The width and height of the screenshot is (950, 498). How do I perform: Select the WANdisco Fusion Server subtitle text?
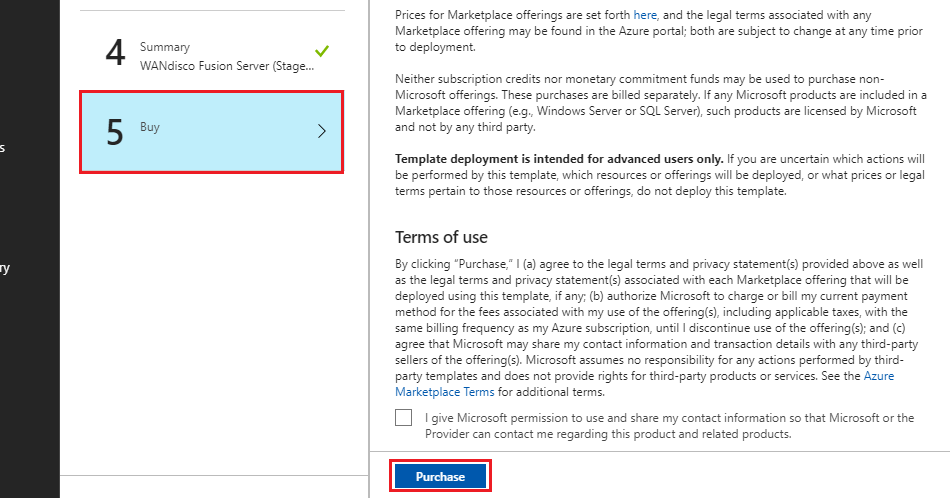[227, 66]
